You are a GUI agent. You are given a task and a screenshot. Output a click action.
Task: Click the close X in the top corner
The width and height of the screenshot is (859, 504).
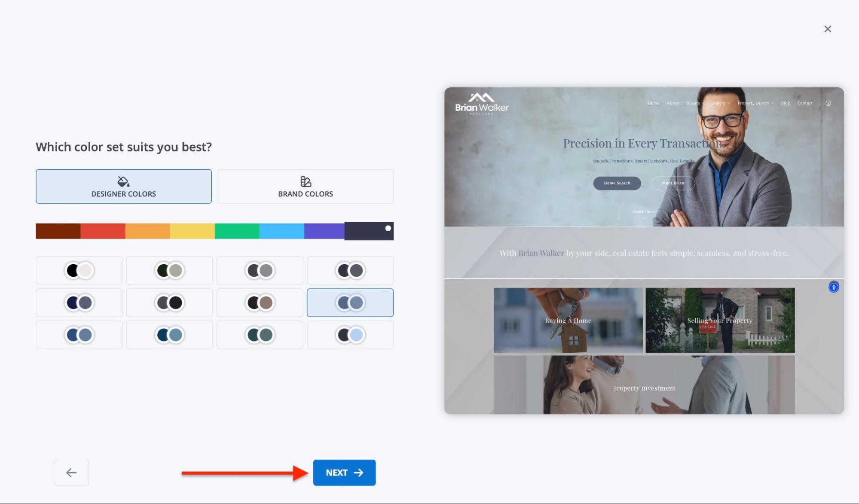pyautogui.click(x=828, y=29)
